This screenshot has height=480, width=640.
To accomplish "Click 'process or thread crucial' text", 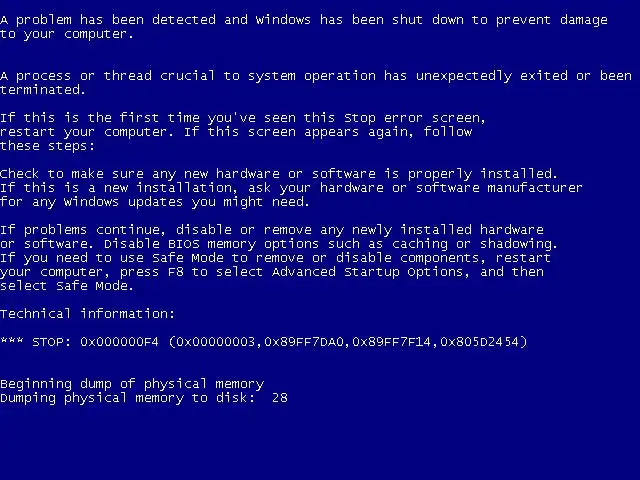I will pos(115,76).
